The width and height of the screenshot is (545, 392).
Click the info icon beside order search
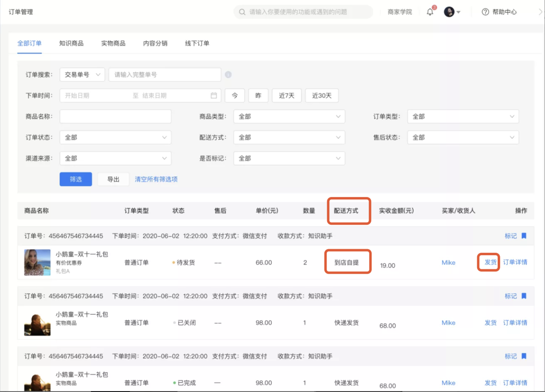[x=228, y=74]
